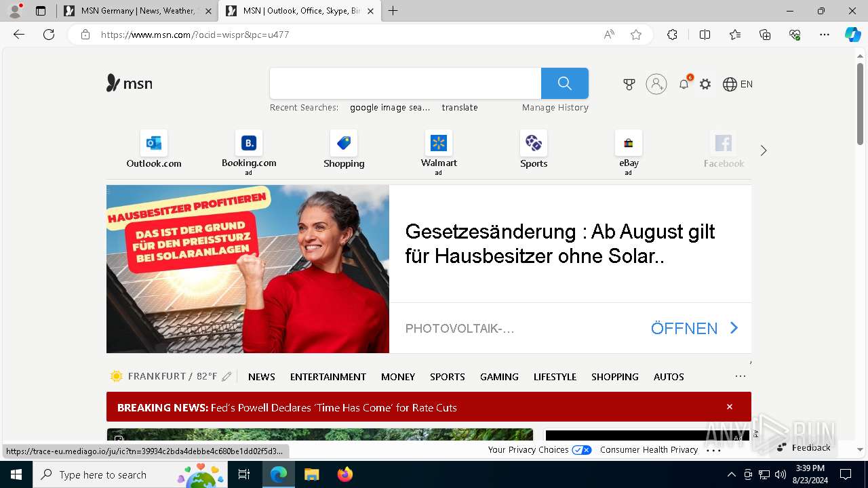
Task: Change language via globe EN icon
Action: [738, 84]
